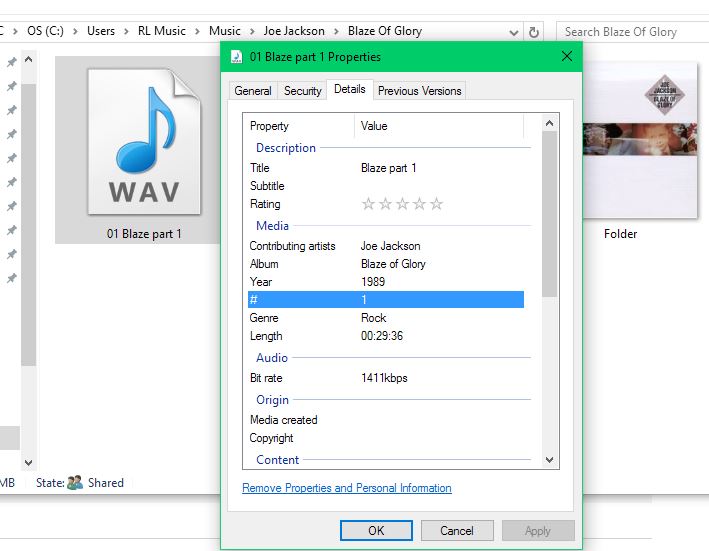This screenshot has height=551, width=709.
Task: Click the Properties dialog title bar file icon
Action: click(x=236, y=57)
